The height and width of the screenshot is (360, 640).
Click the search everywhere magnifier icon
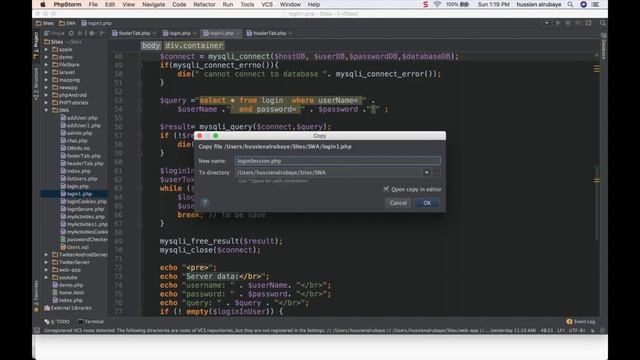coord(603,23)
